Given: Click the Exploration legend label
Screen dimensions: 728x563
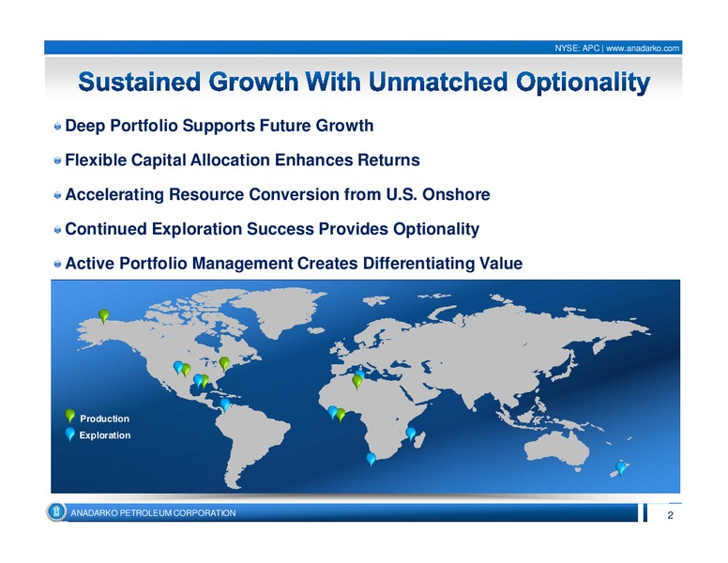Looking at the screenshot, I should tap(105, 435).
